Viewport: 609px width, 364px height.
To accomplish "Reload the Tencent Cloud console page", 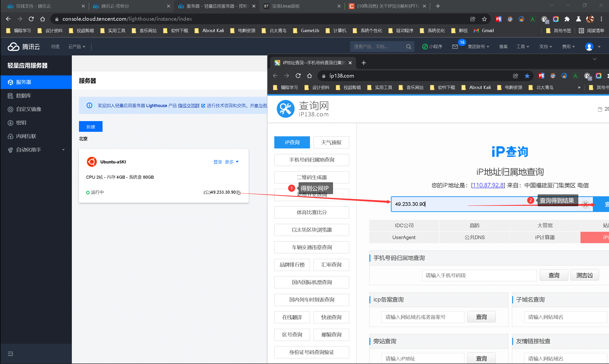I will click(x=31, y=19).
